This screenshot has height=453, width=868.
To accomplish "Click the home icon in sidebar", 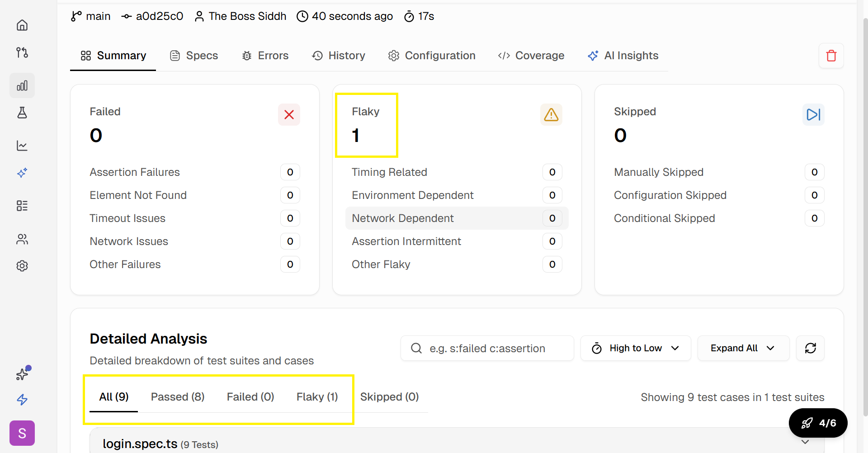I will (x=22, y=25).
